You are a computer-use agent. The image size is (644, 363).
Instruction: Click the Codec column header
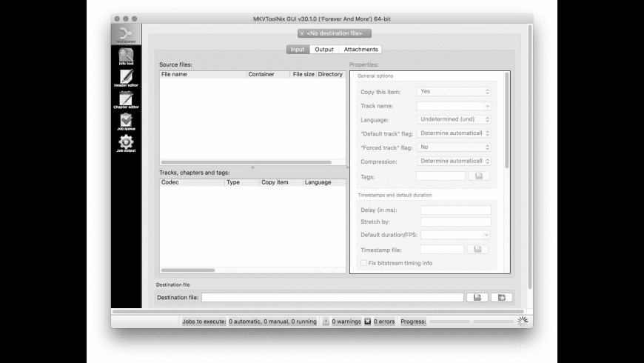tap(192, 182)
